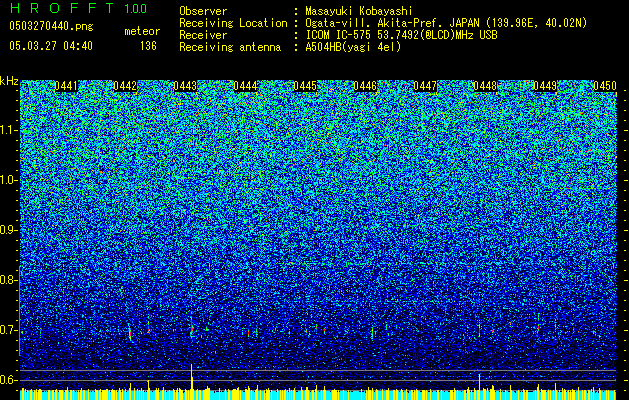Image resolution: width=629 pixels, height=400 pixels.
Task: Click the 0.9 kHz axis label
Action: (x=8, y=230)
